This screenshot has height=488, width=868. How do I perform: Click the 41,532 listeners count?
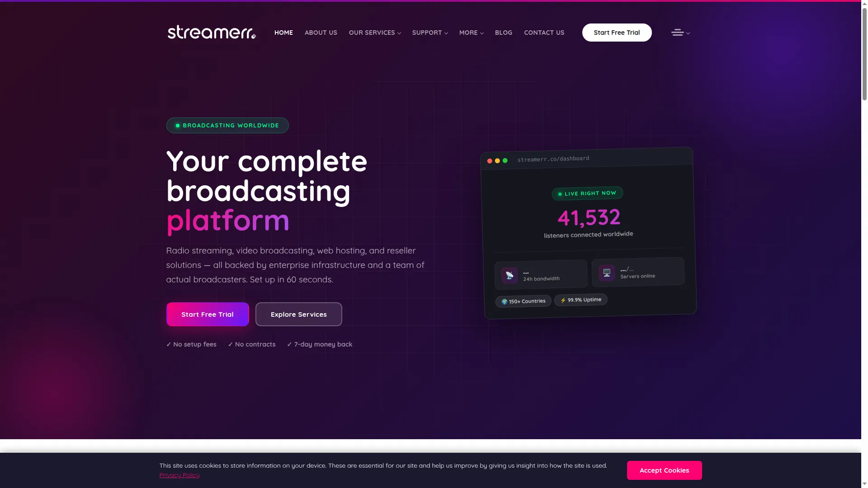[x=589, y=217]
